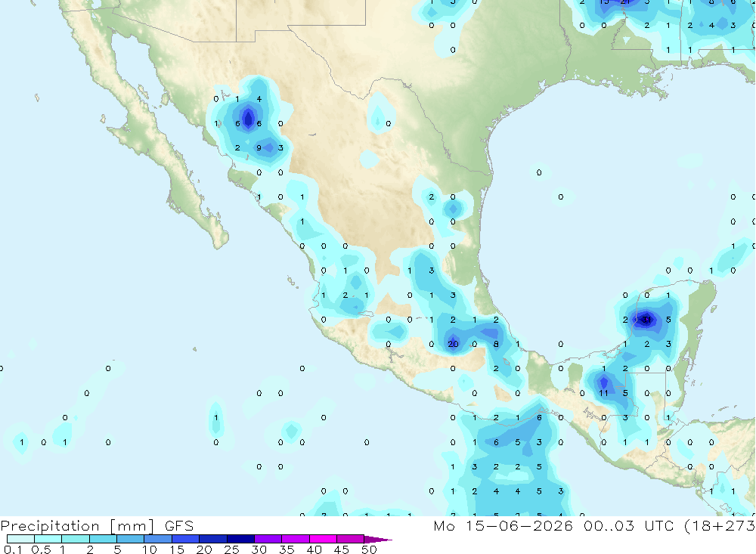
Task: Click the '35' legend scale label
Action: tap(287, 549)
